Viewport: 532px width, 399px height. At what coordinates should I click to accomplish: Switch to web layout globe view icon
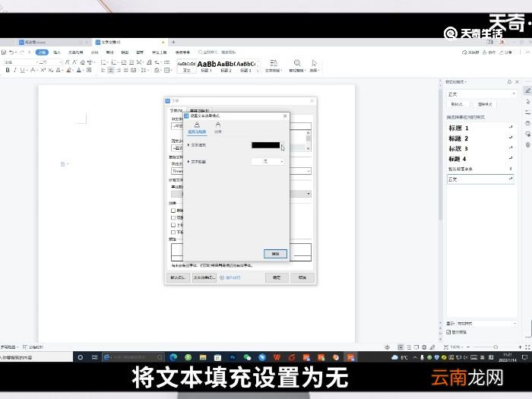424,347
